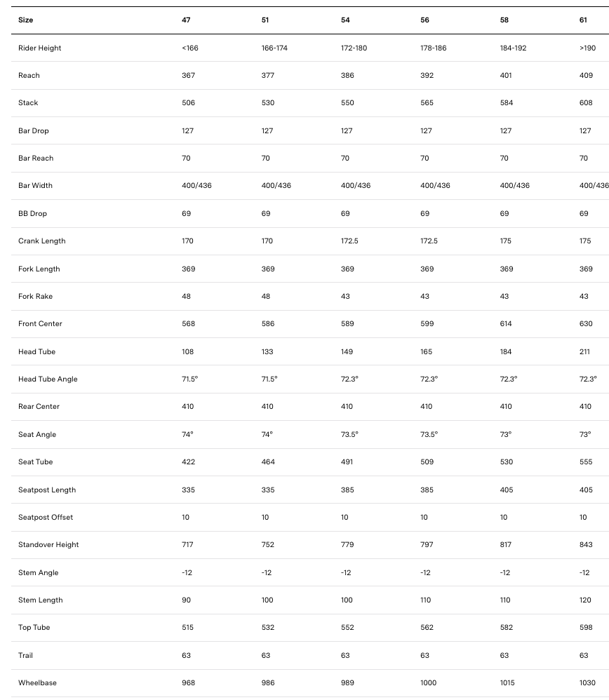Click the Rider Height row label
The image size is (609, 700).
[39, 48]
